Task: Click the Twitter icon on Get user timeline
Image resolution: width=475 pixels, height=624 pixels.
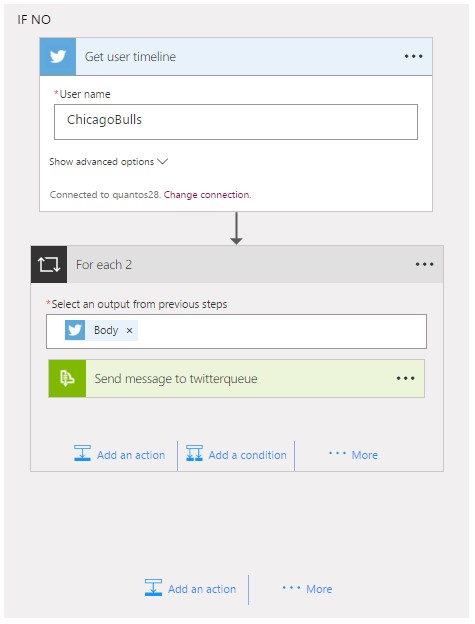Action: point(58,57)
